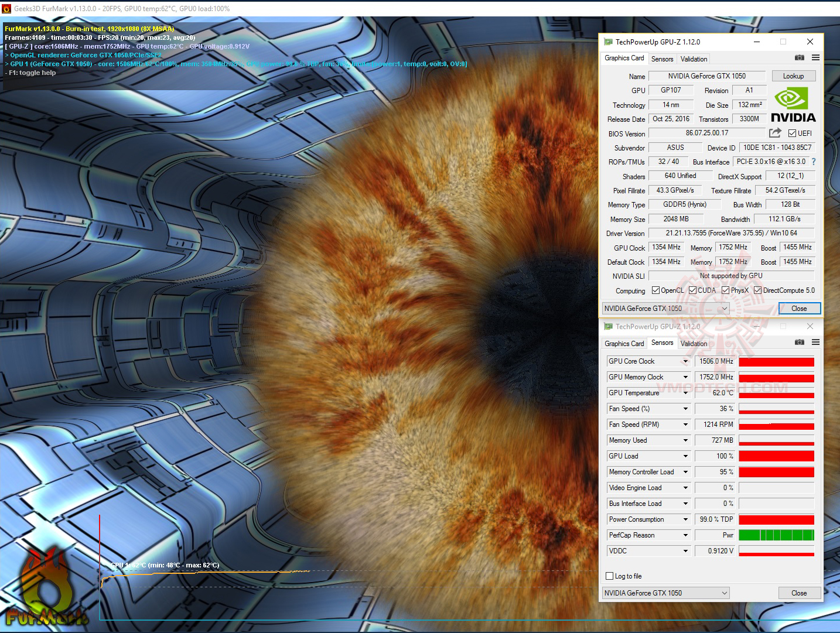
Task: Click the GPU-Z title bar icon of Sensors window
Action: coord(608,327)
